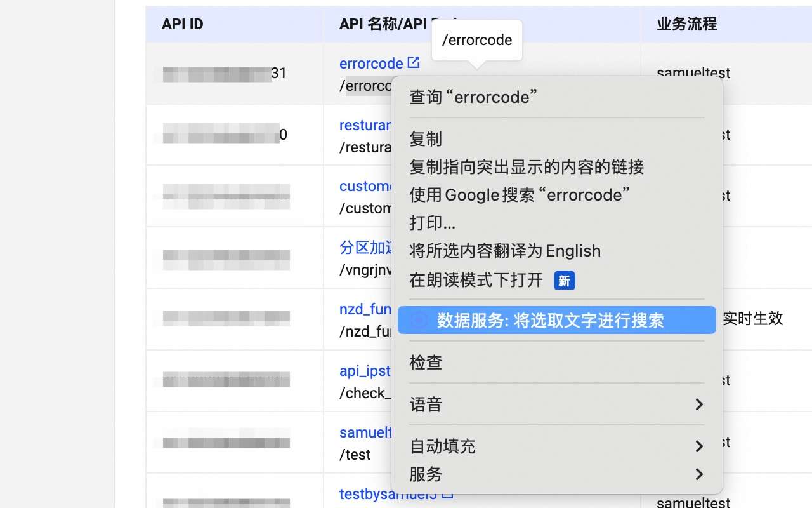
Task: Click the /vngrjnv API path text
Action: point(367,270)
